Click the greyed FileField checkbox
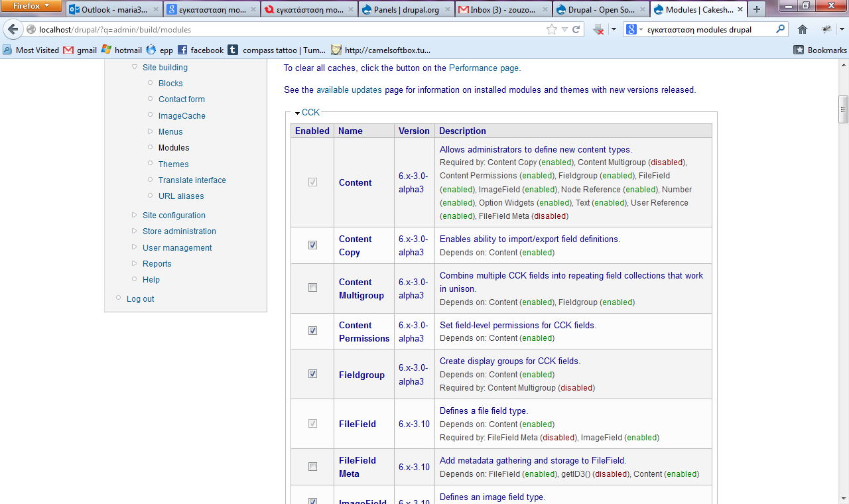Screen dimensions: 849x504 coord(312,423)
